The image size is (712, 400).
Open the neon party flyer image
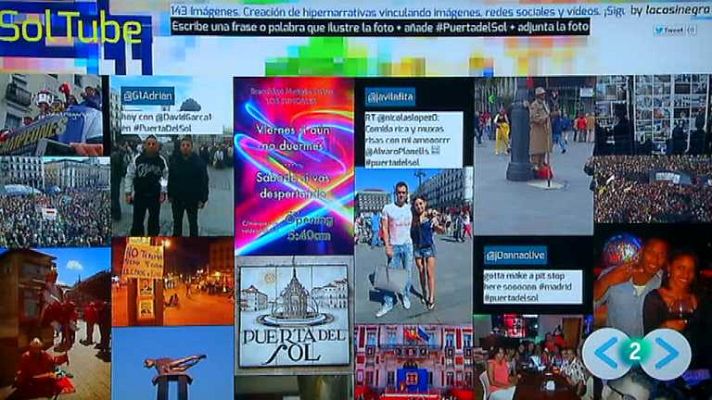(x=293, y=165)
